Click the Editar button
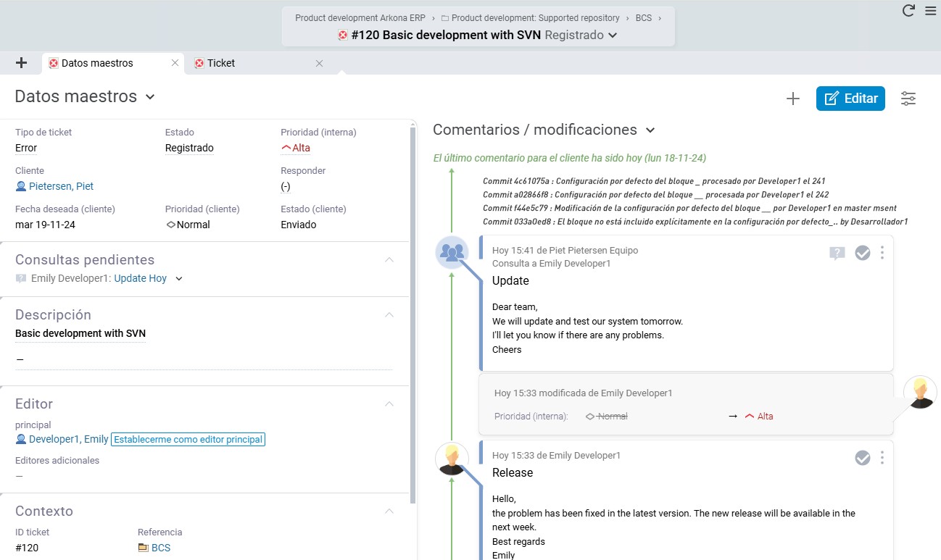941x560 pixels. [x=850, y=99]
